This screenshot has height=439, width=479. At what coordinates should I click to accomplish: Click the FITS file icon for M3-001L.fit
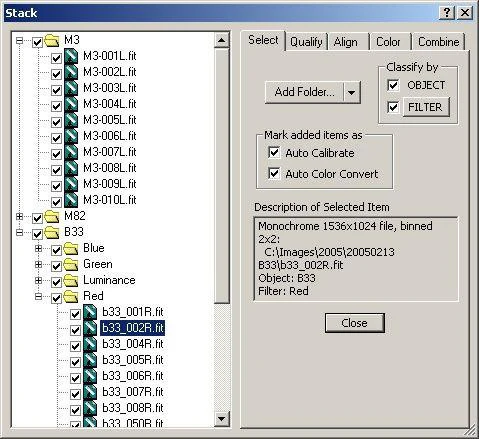(71, 56)
